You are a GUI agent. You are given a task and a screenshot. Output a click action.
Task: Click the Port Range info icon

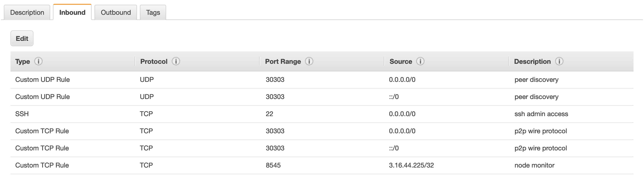(x=309, y=61)
